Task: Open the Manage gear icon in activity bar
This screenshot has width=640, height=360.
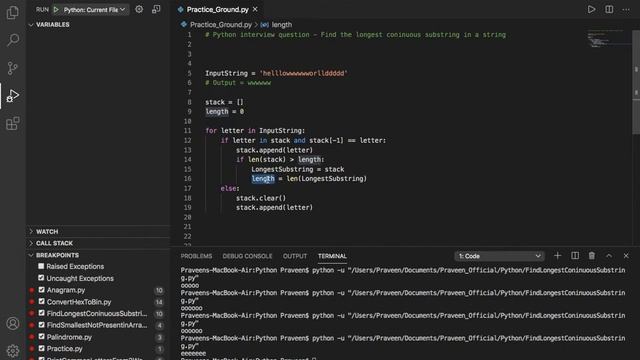Action: click(x=13, y=351)
